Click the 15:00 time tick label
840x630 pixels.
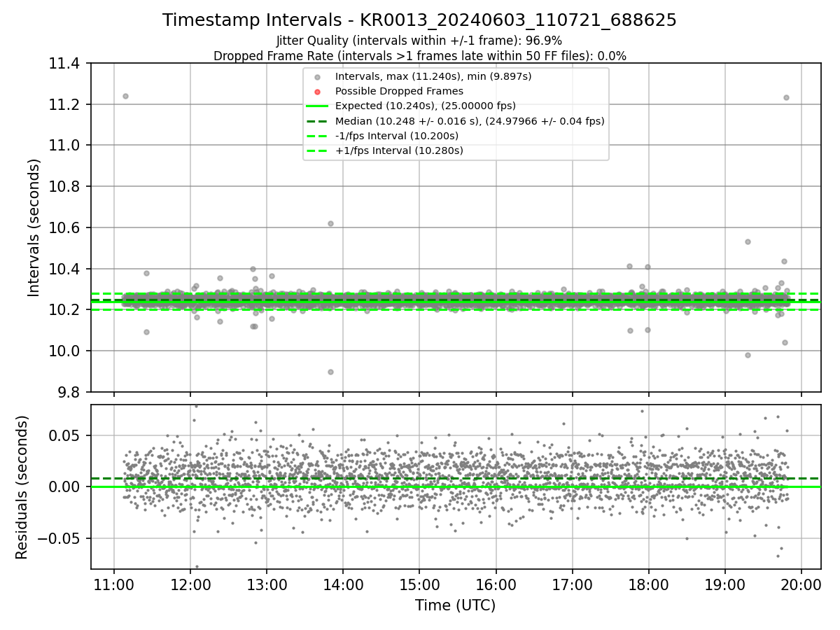click(419, 584)
